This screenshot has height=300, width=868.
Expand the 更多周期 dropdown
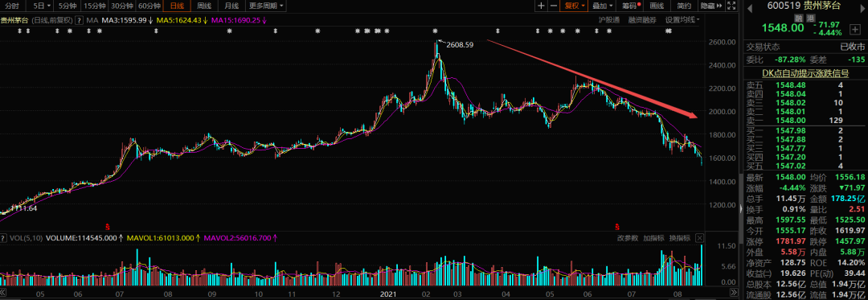266,6
